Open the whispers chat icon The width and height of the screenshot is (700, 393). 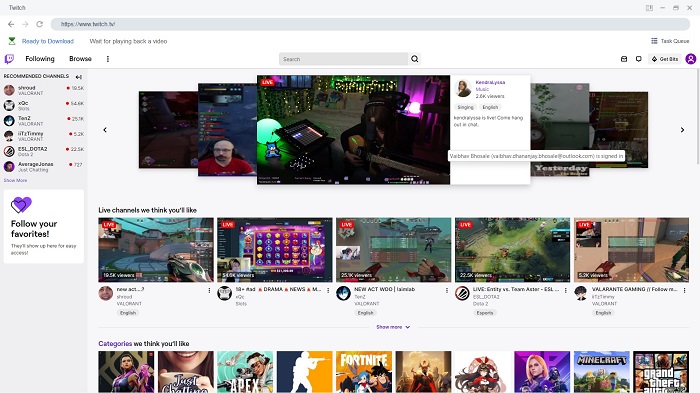pos(639,59)
